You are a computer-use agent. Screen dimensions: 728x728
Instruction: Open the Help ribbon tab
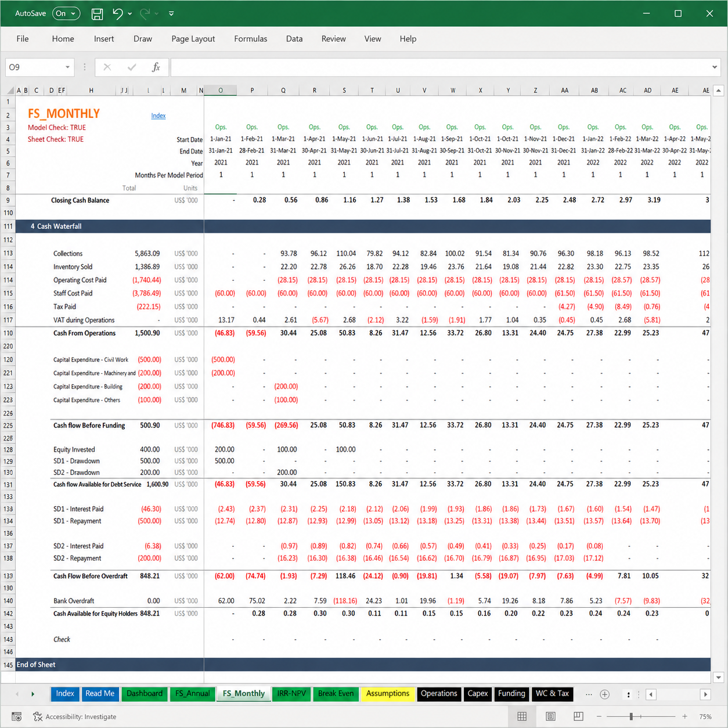pyautogui.click(x=408, y=39)
